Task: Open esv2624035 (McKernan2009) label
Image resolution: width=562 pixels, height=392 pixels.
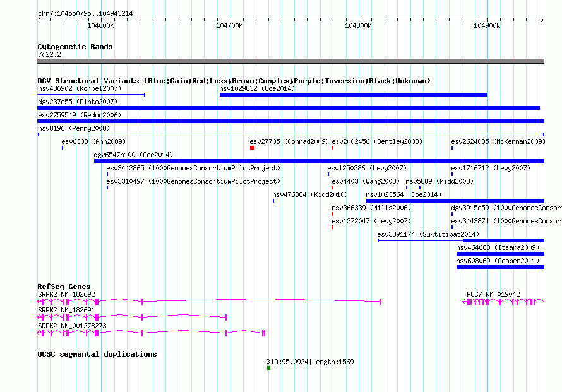Action: (498, 141)
